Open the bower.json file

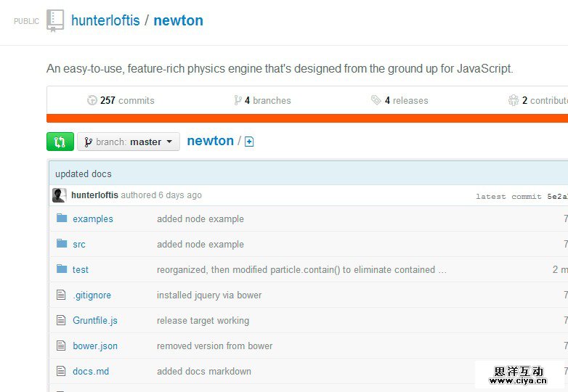pos(95,346)
